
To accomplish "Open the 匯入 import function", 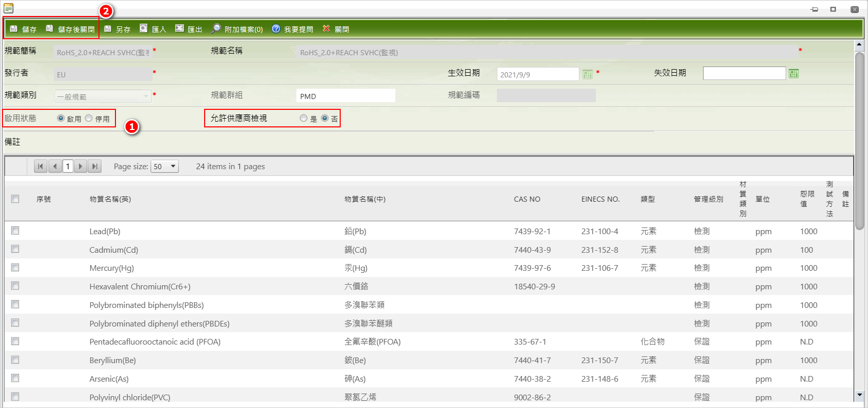I will click(153, 29).
